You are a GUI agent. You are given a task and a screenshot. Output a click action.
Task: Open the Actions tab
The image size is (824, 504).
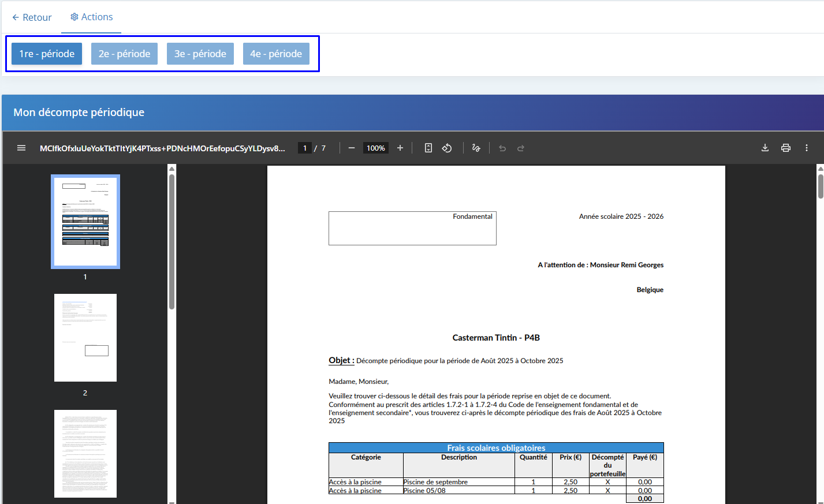[x=91, y=17]
